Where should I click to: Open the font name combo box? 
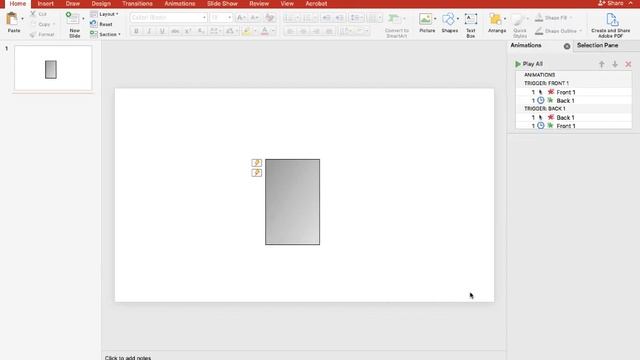pyautogui.click(x=169, y=18)
